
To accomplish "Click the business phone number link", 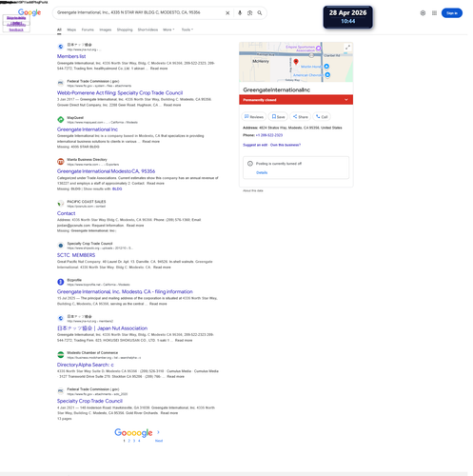I will coord(269,135).
